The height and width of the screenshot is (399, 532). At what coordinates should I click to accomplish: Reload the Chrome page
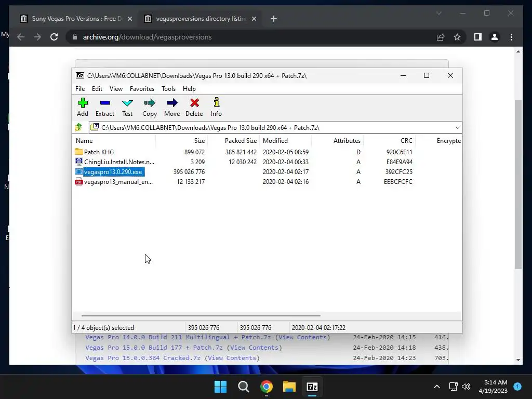54,37
